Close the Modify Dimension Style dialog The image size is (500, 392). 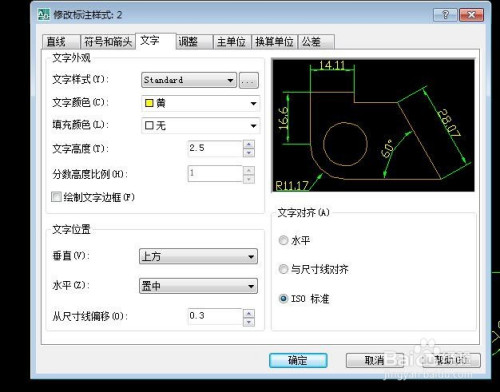pyautogui.click(x=471, y=15)
